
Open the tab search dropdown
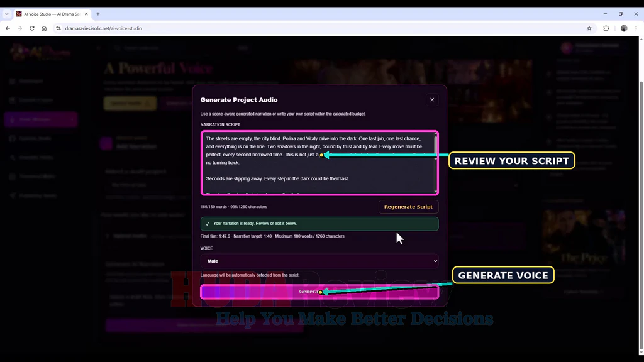[x=6, y=14]
